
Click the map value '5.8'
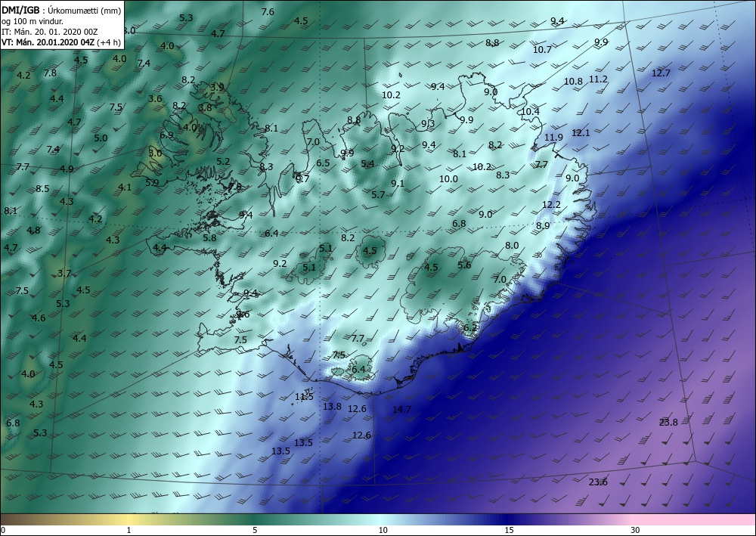pos(209,237)
